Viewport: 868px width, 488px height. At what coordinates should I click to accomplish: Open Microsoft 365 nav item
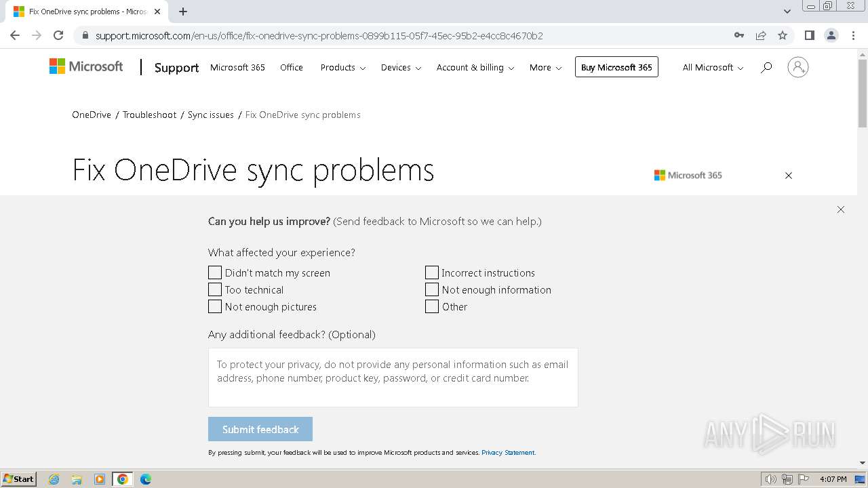coord(237,67)
